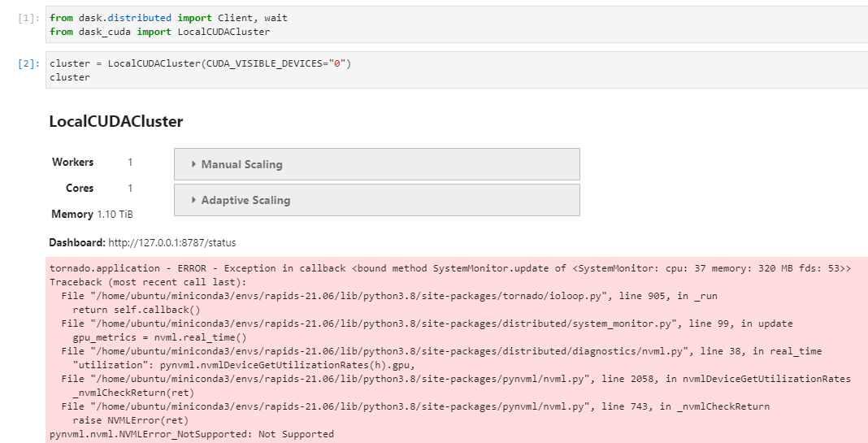Click the pynvml/nvml.py line 2058 entry
Image resolution: width=868 pixels, height=443 pixels.
click(x=456, y=380)
